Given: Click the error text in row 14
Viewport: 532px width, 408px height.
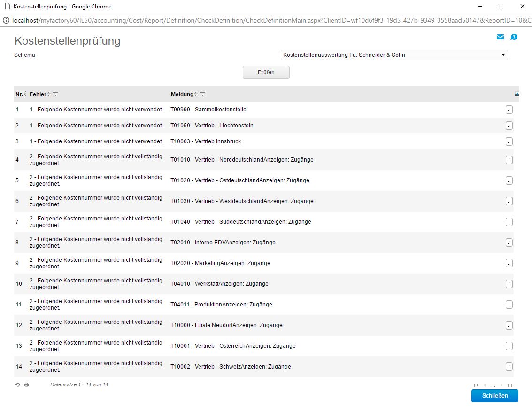Looking at the screenshot, I should (96, 367).
